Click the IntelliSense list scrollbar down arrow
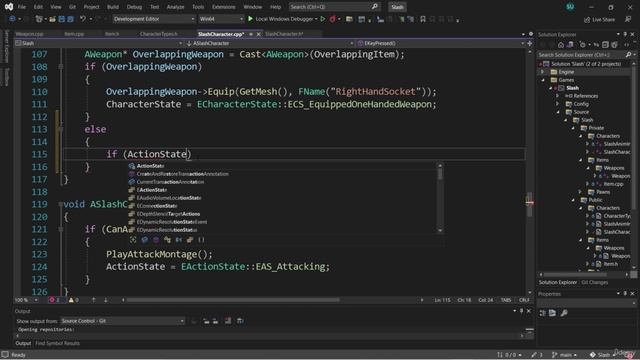 440,230
